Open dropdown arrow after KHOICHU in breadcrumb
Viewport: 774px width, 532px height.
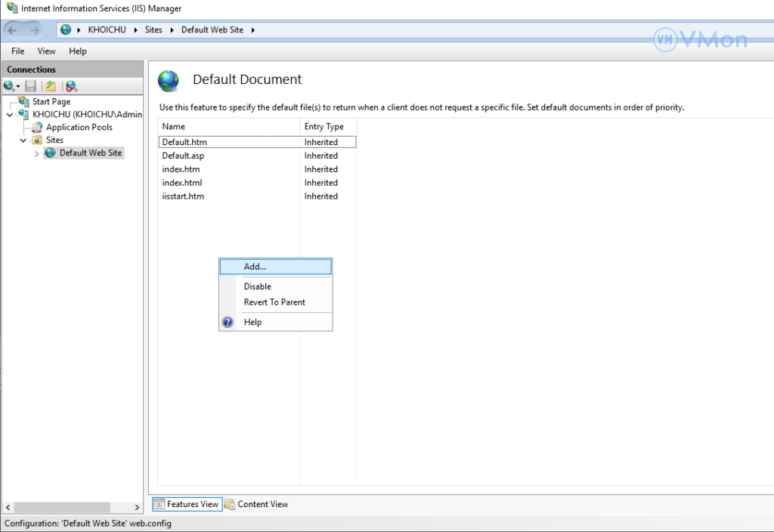[x=135, y=30]
